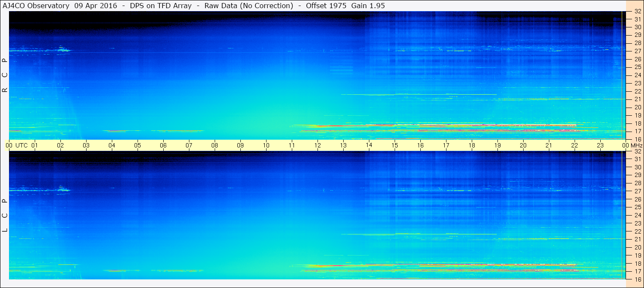The image size is (644, 288).
Task: Select the 00 UTC label on time axis
Action: coord(17,145)
